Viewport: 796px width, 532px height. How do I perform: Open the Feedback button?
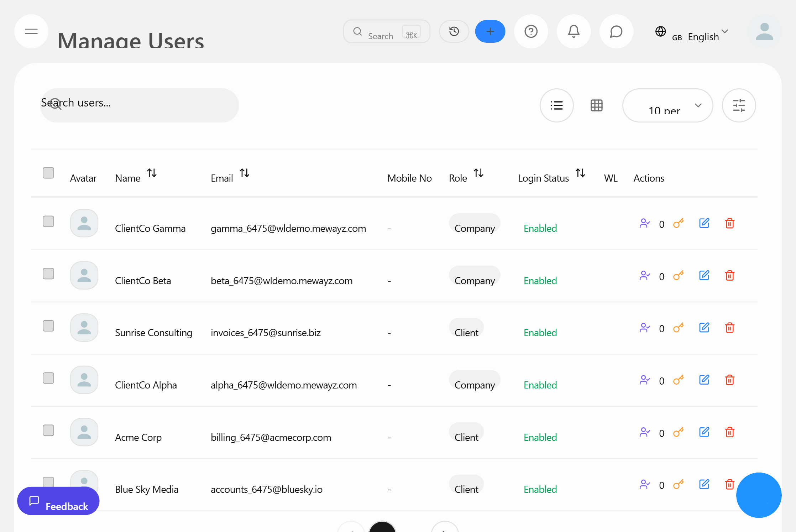tap(58, 501)
